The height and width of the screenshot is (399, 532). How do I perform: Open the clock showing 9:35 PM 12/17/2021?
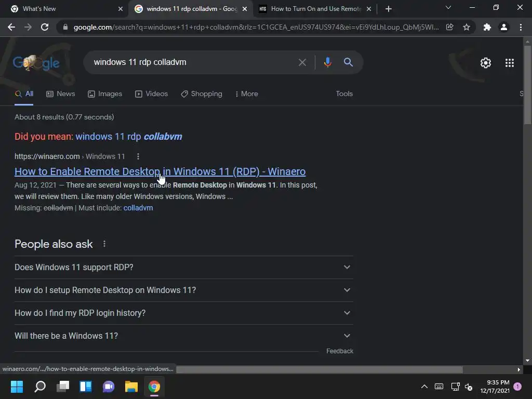click(495, 387)
